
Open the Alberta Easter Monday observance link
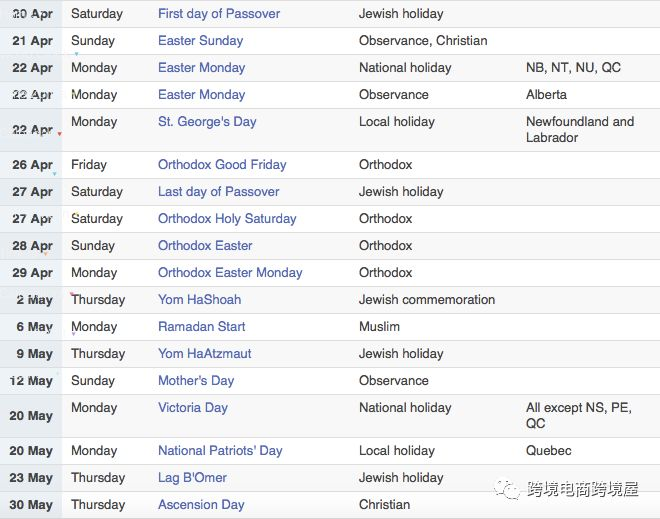[x=202, y=94]
